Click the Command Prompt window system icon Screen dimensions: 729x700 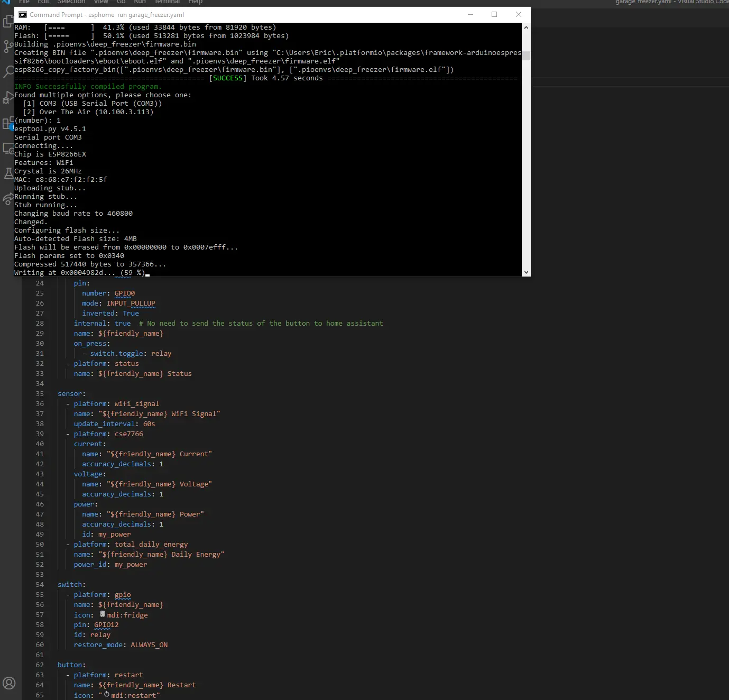(23, 15)
